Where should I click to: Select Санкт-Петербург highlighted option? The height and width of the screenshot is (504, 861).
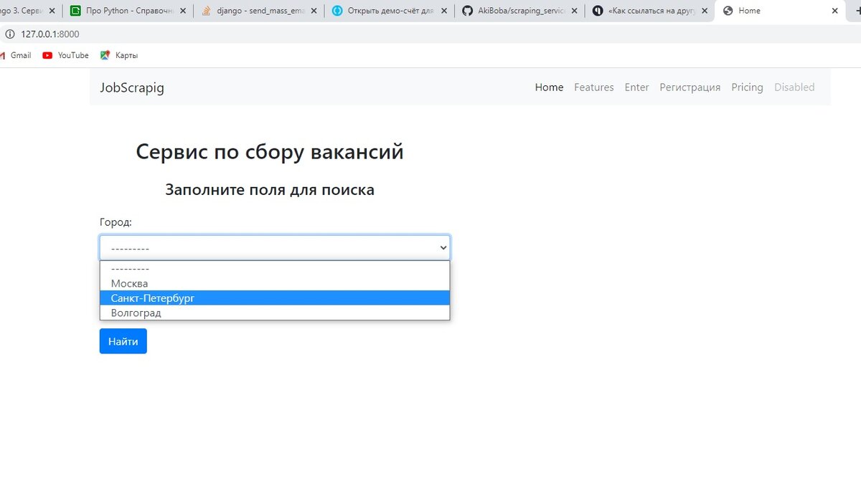(x=152, y=298)
